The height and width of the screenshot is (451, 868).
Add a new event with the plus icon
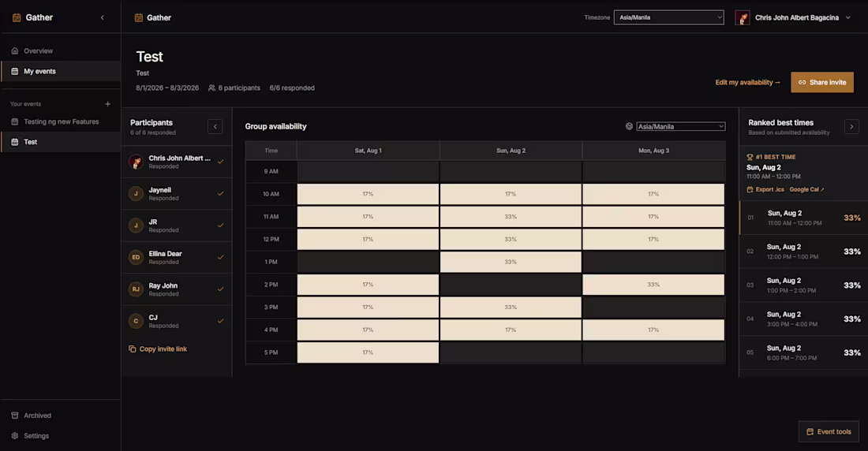(108, 104)
